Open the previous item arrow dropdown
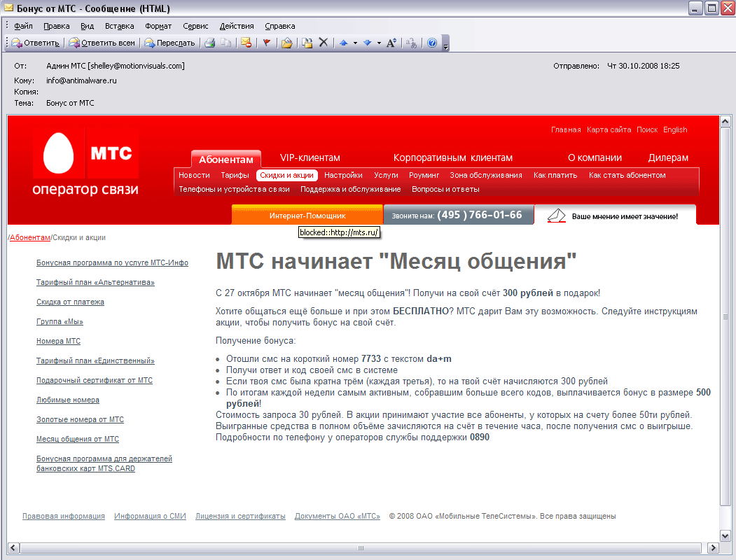The image size is (736, 560). coord(355,43)
